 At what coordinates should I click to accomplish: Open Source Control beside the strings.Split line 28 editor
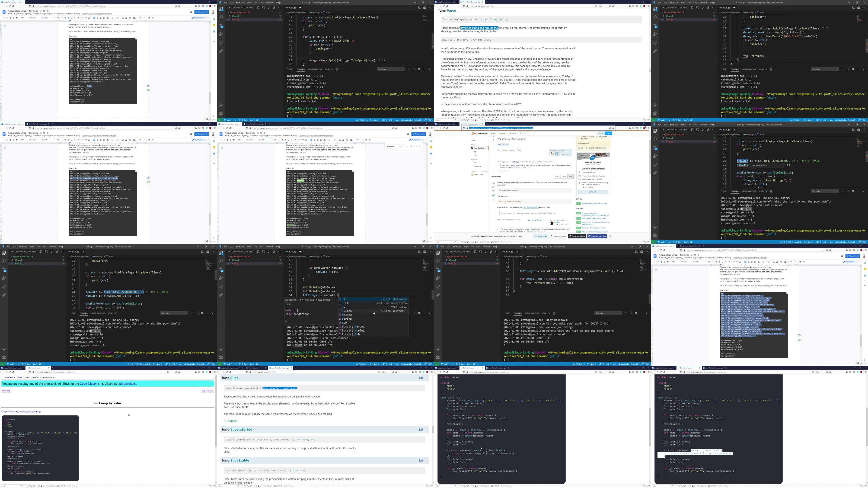[221, 25]
